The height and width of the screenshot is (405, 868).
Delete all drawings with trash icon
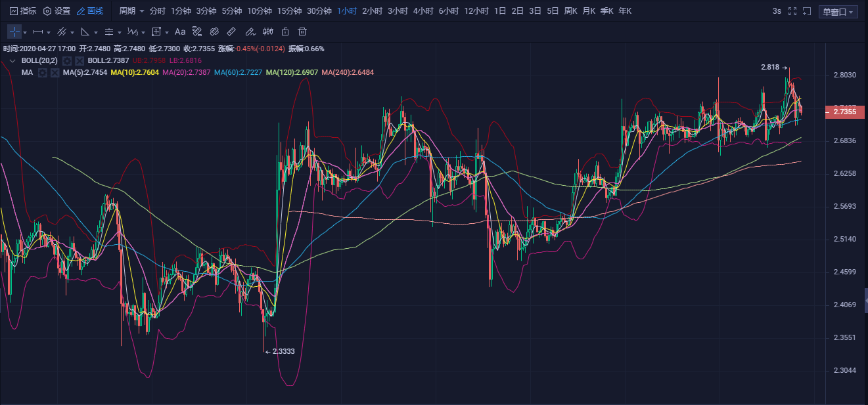[302, 32]
